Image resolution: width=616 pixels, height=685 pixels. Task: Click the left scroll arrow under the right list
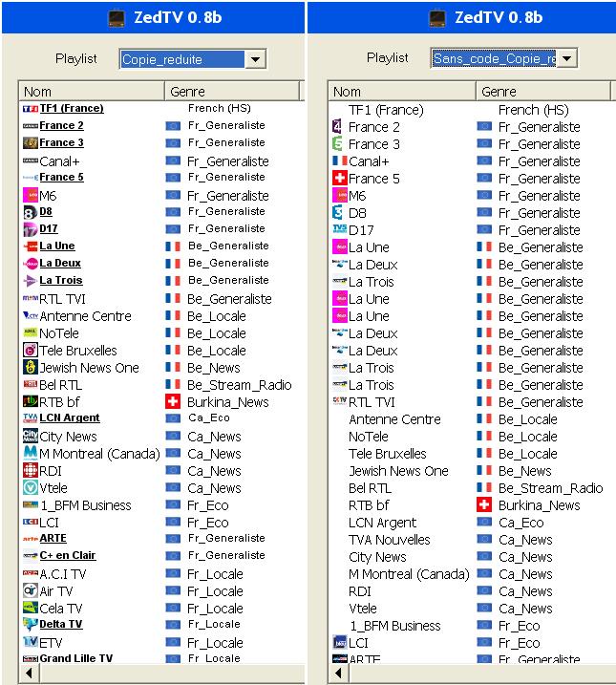pyautogui.click(x=337, y=674)
